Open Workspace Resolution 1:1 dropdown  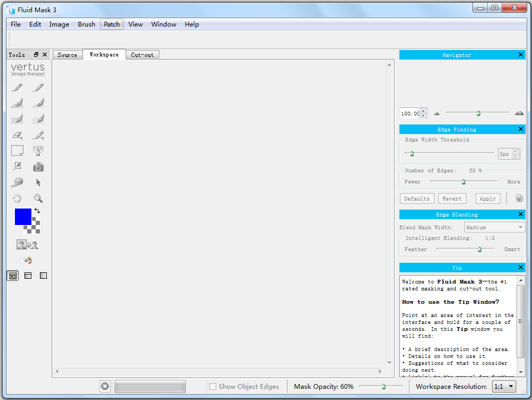pyautogui.click(x=504, y=387)
